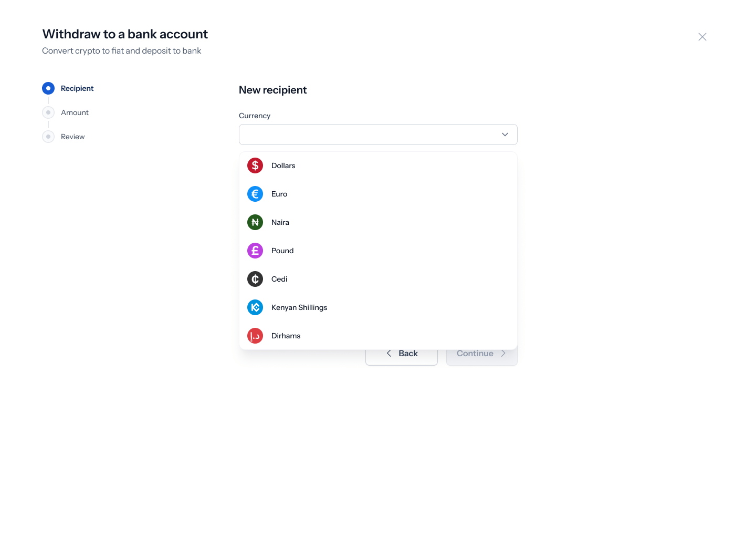Choose the Cedi option

(378, 279)
